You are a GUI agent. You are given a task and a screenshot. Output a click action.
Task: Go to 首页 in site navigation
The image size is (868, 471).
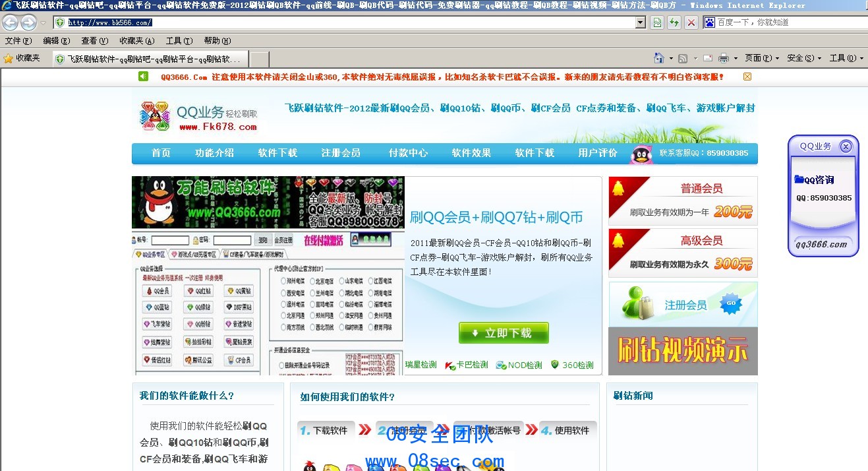(161, 153)
